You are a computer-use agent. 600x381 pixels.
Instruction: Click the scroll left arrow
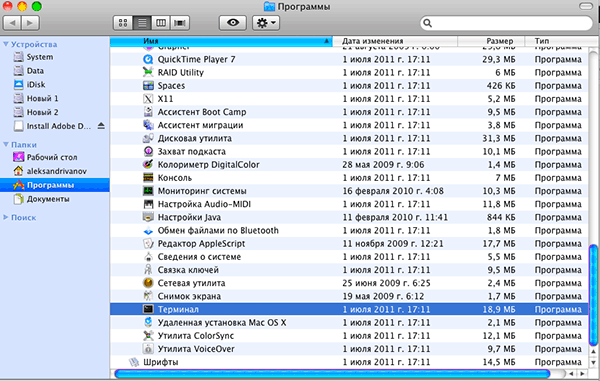tap(571, 373)
